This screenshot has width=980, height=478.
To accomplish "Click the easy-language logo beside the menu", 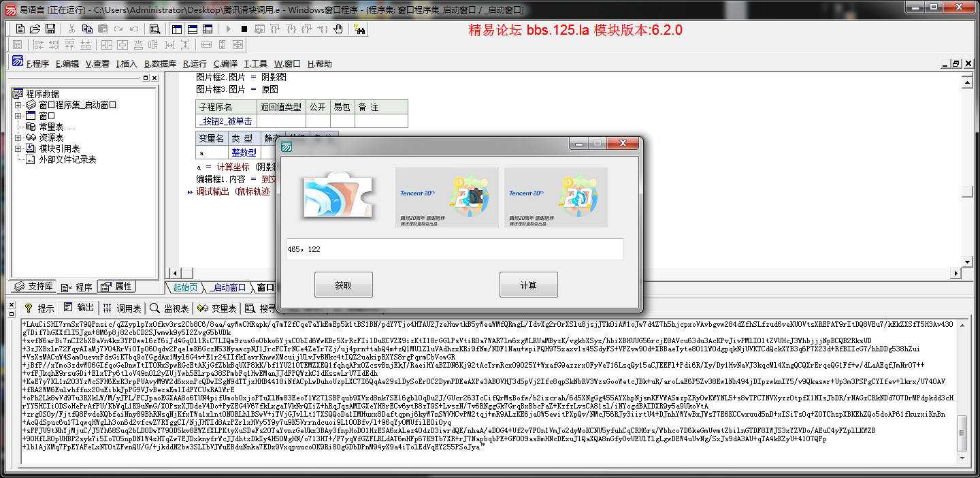I will coord(18,62).
